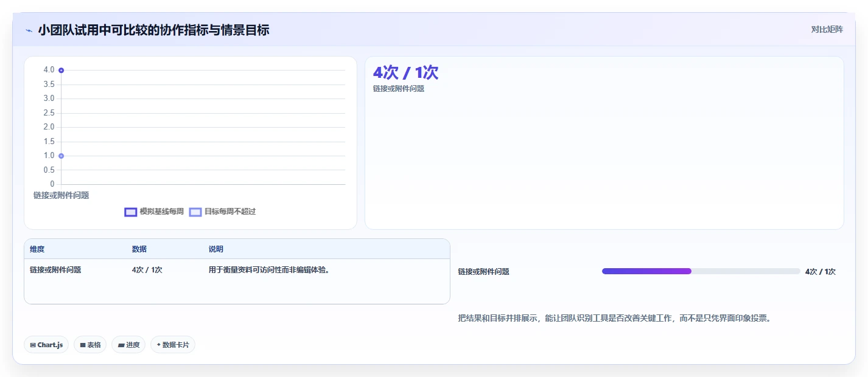Click the 维度 column header
868x377 pixels.
[x=37, y=249]
